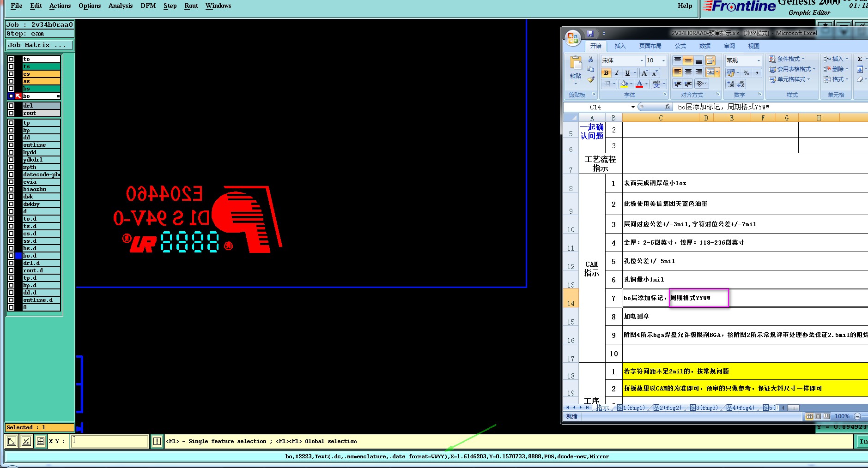868x468 pixels.
Task: Click the X Y coordinate input field
Action: click(110, 441)
